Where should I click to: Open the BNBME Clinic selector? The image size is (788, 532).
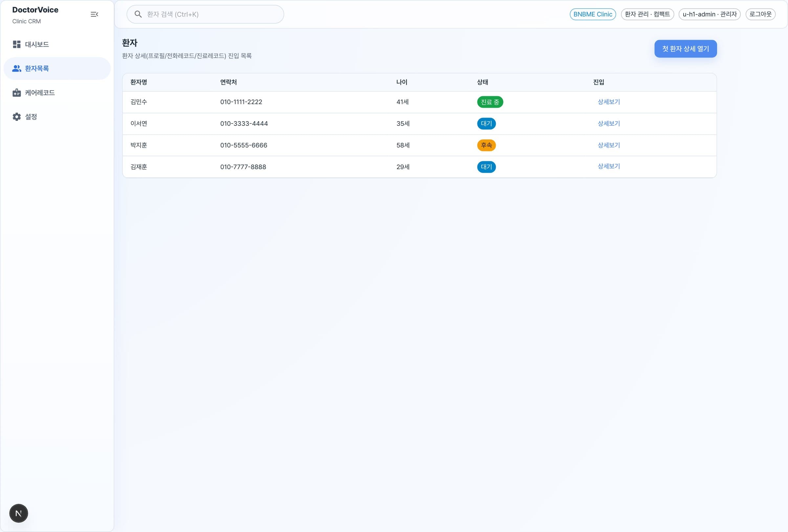click(x=592, y=14)
